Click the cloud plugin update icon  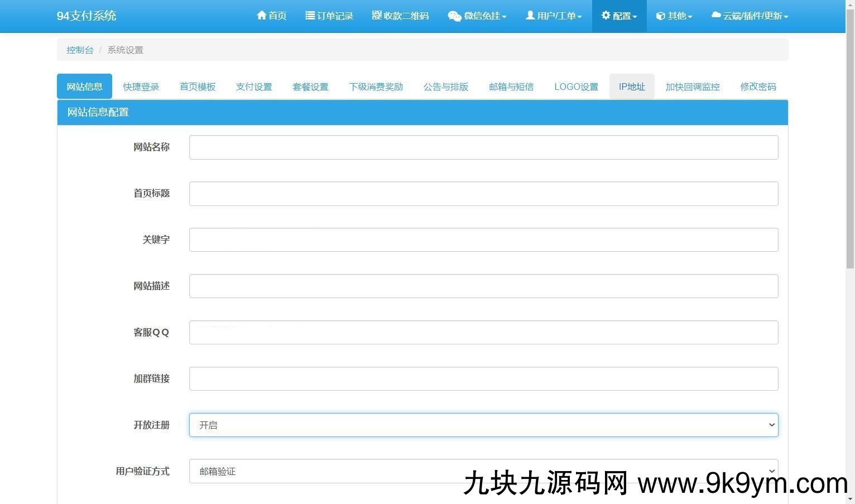click(716, 16)
